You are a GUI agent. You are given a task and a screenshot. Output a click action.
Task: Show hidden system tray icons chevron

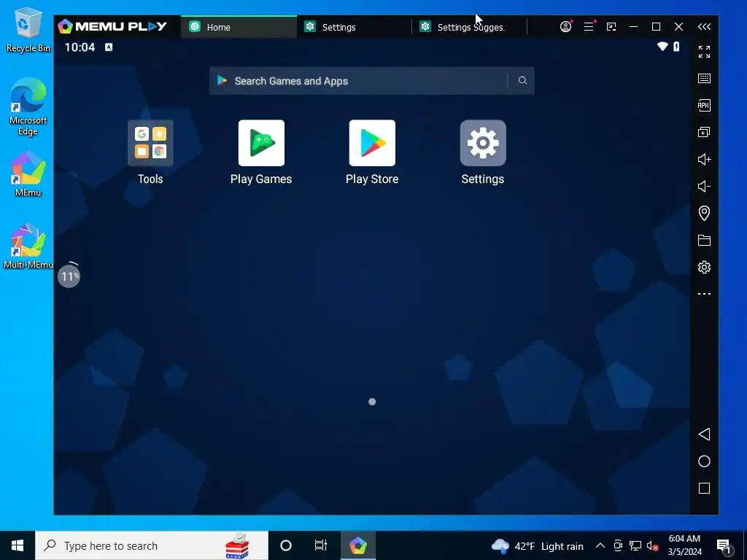coord(600,545)
